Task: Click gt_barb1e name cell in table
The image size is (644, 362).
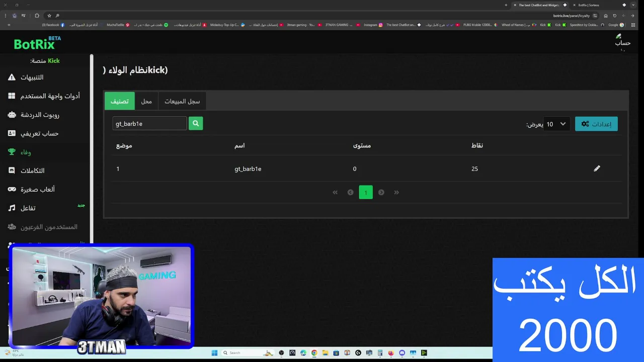Action: click(x=248, y=169)
